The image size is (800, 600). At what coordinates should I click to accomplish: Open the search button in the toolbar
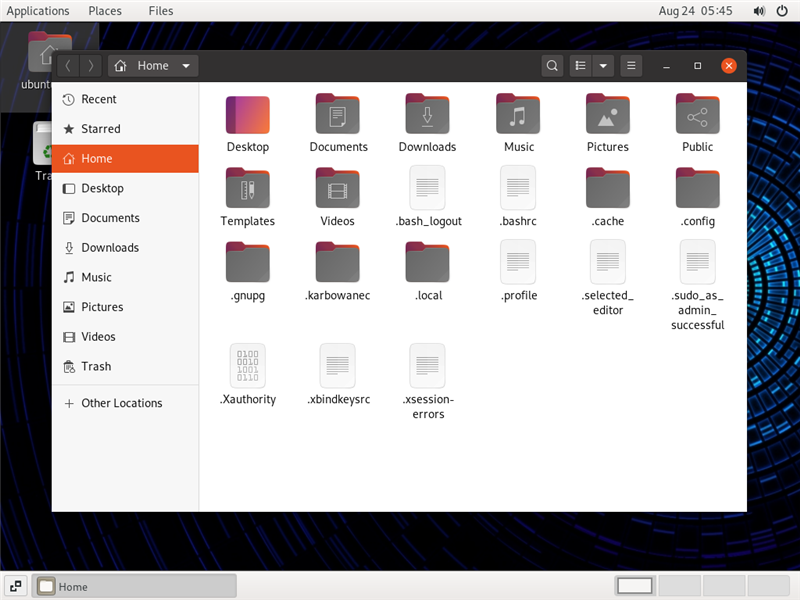552,66
